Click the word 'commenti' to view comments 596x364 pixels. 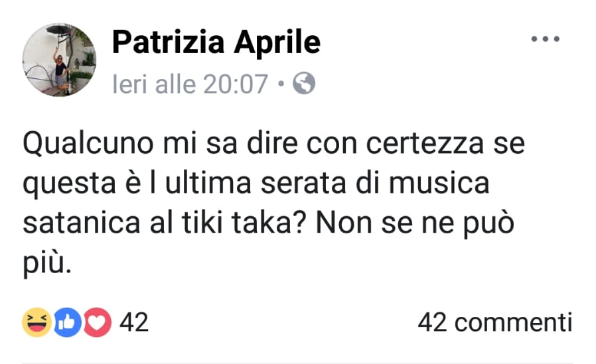pos(514,323)
